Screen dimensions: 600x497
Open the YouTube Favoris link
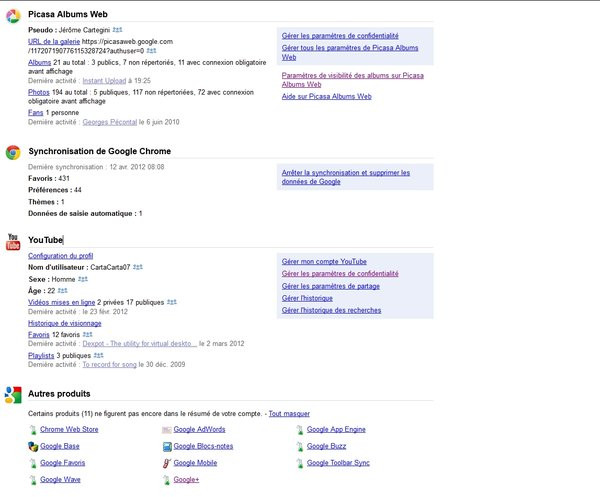(x=39, y=334)
